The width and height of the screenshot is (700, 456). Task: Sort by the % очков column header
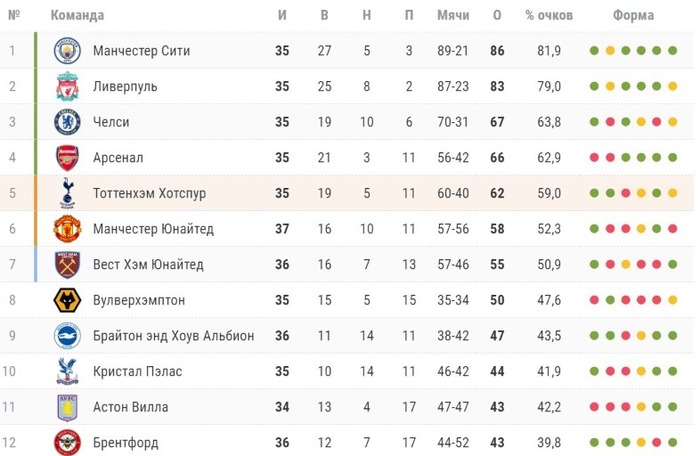click(549, 15)
